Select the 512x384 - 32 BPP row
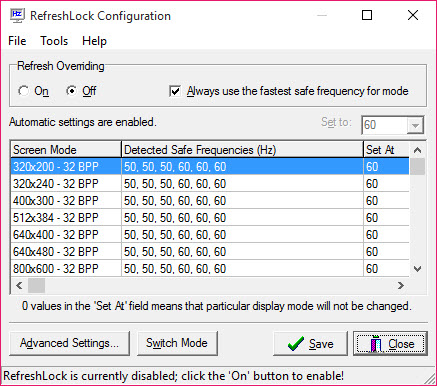 (210, 217)
